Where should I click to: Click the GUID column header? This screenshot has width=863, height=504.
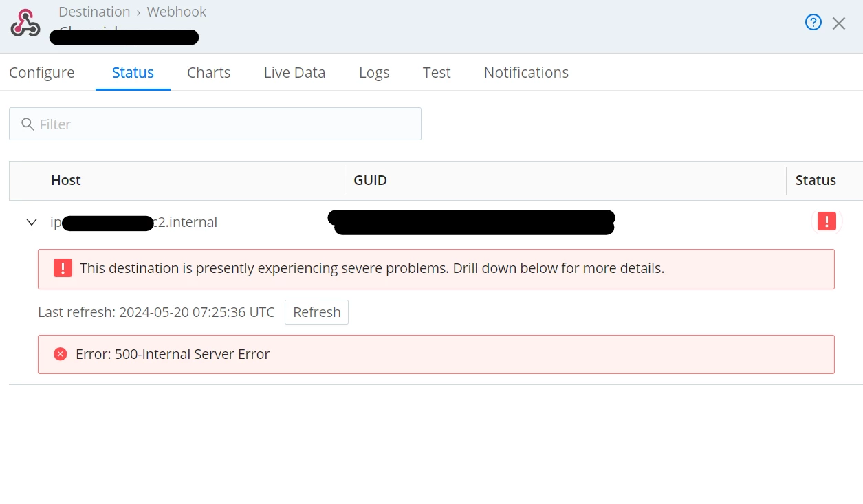[x=370, y=180]
